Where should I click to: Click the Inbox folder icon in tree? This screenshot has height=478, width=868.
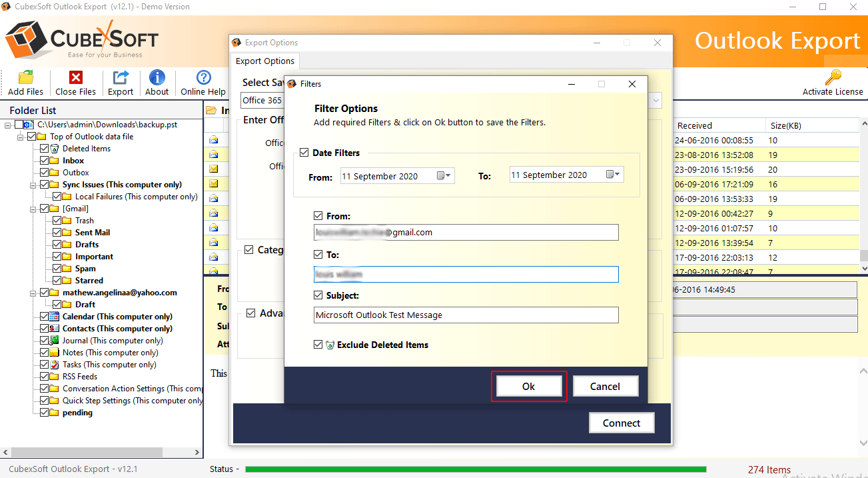point(55,161)
